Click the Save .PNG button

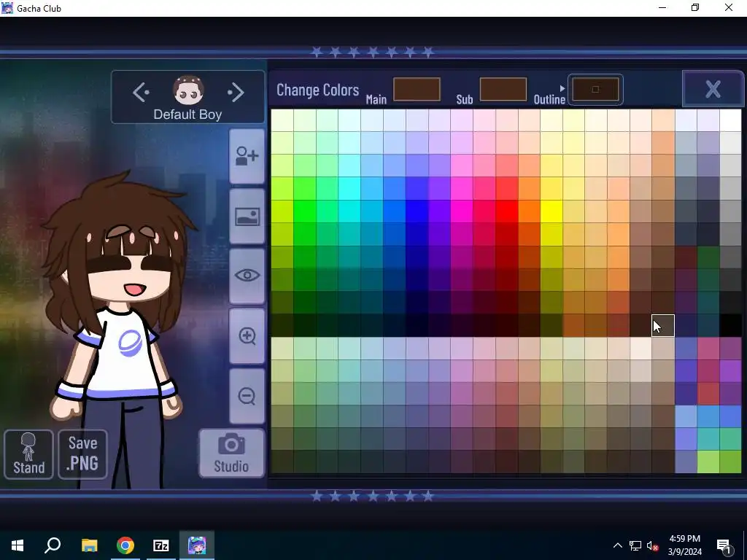[82, 454]
